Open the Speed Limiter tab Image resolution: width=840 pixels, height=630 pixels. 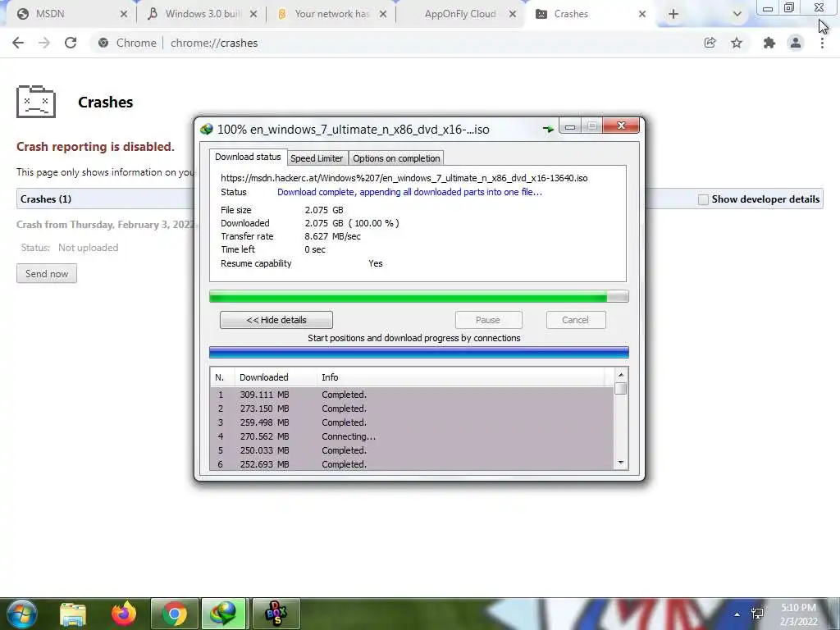(x=317, y=158)
